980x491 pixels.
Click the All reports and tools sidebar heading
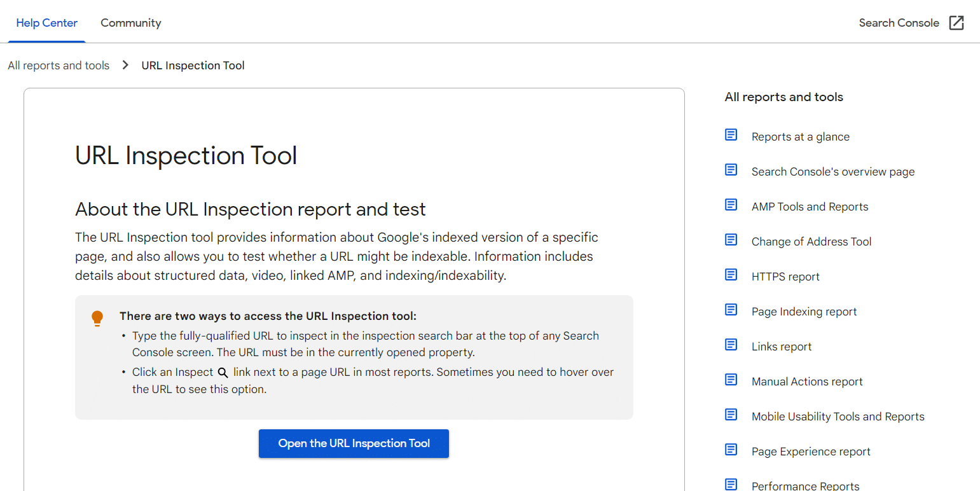pos(784,97)
